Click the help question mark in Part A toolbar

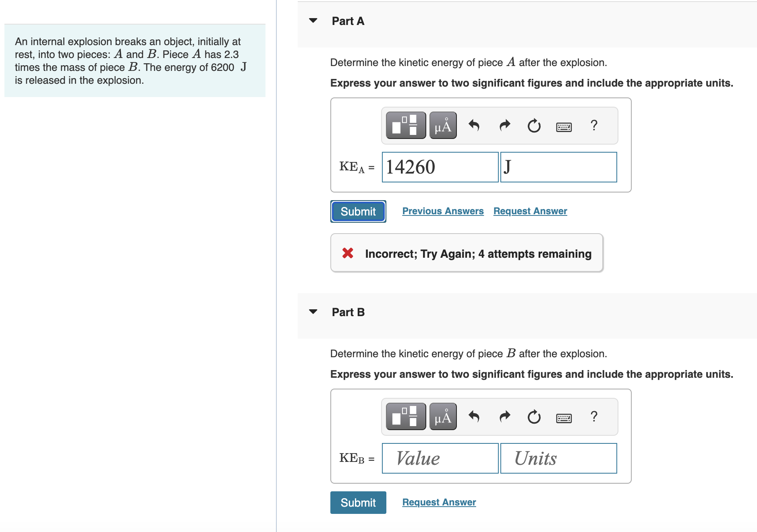click(594, 125)
